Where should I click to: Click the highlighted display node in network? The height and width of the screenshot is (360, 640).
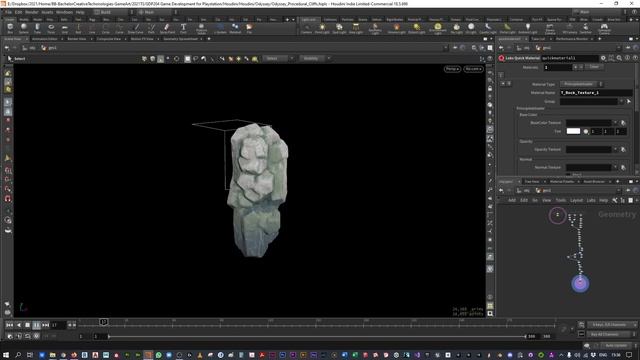[x=580, y=283]
